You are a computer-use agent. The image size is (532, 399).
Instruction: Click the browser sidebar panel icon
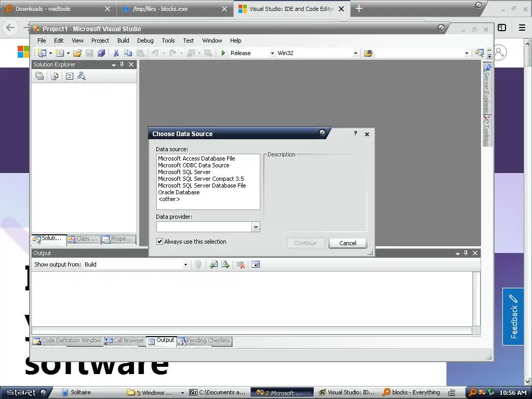(x=502, y=28)
